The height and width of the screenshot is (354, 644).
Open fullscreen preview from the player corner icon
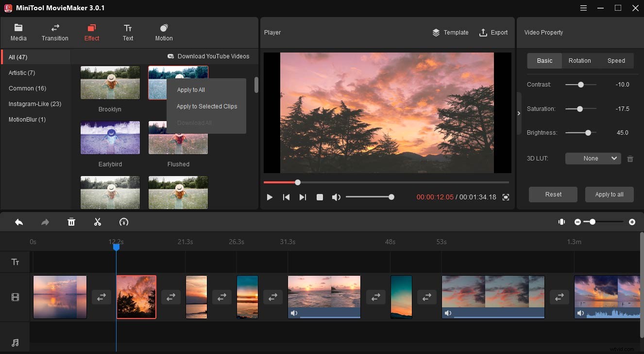point(505,197)
